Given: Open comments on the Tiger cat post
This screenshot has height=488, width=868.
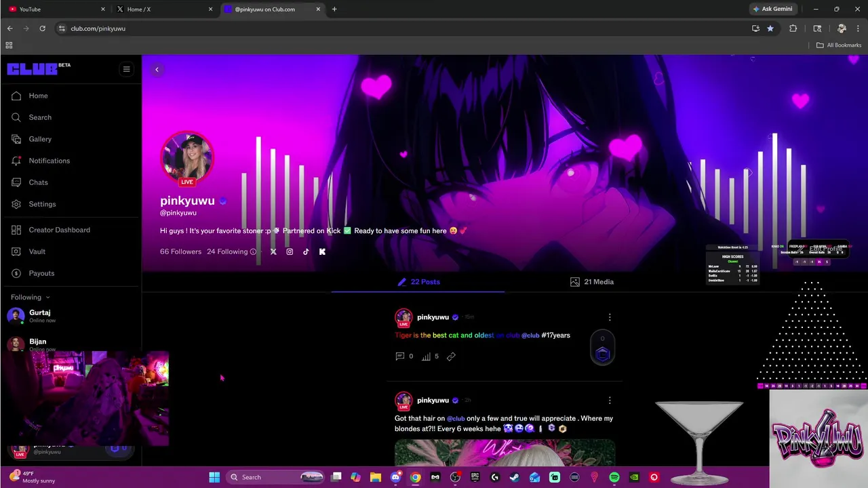Looking at the screenshot, I should coord(400,356).
